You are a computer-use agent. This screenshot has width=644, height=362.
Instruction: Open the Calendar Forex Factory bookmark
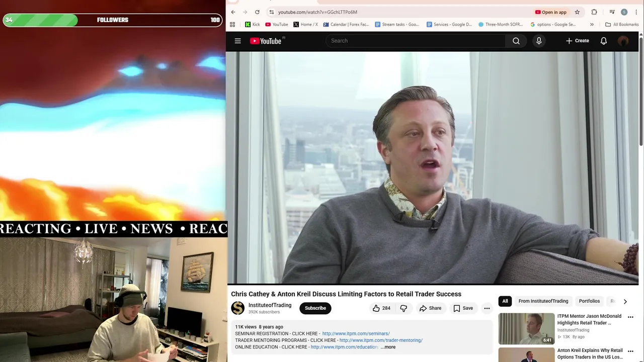(346, 24)
